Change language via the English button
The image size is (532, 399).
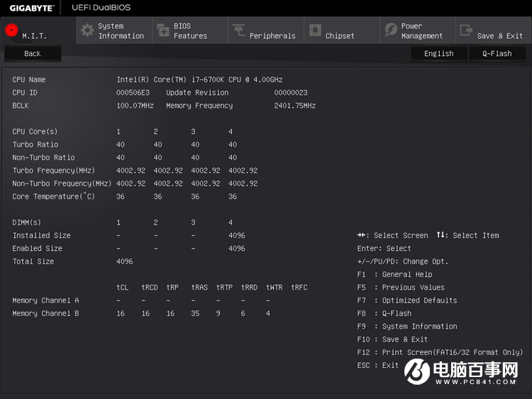pyautogui.click(x=438, y=53)
